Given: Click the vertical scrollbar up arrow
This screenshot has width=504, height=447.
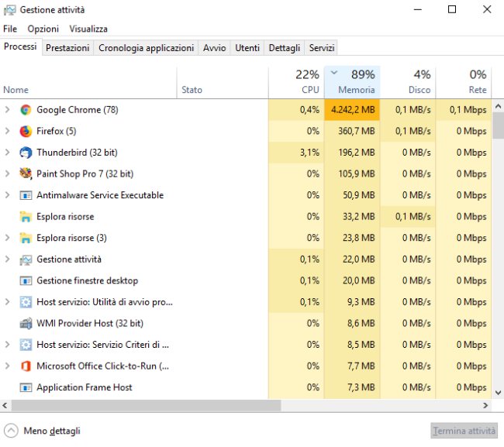Looking at the screenshot, I should click(x=498, y=106).
